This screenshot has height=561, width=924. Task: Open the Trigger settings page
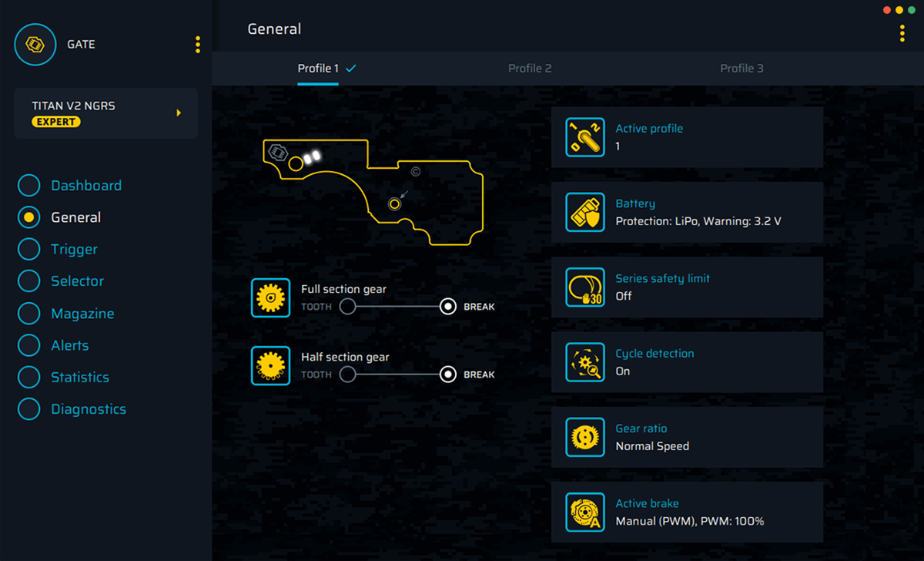tap(74, 249)
